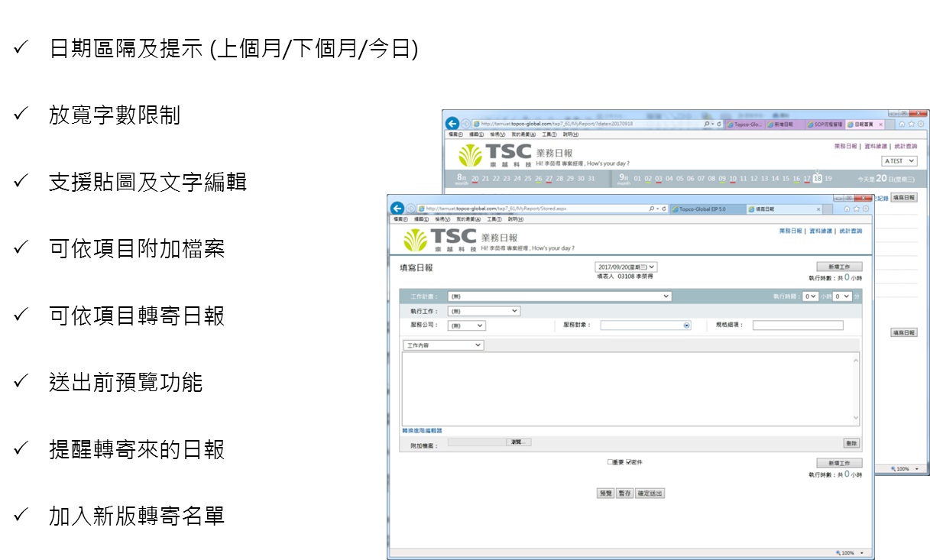
Task: Toggle the 重要 checkbox
Action: [611, 462]
